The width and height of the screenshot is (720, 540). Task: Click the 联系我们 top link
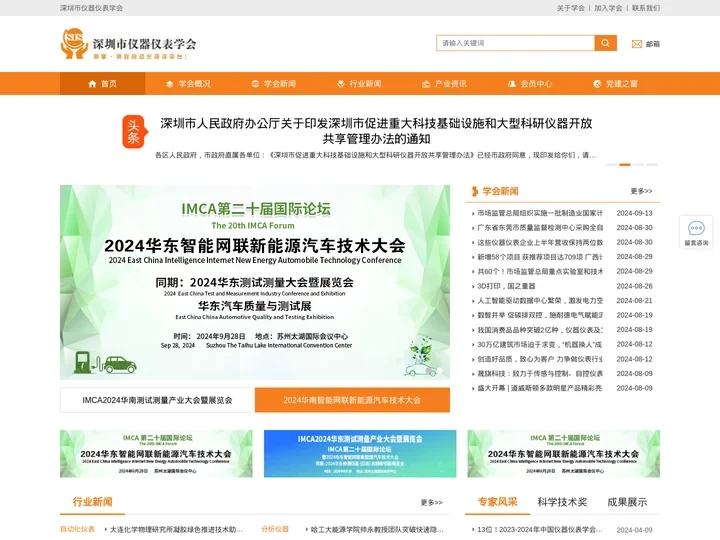click(x=646, y=8)
